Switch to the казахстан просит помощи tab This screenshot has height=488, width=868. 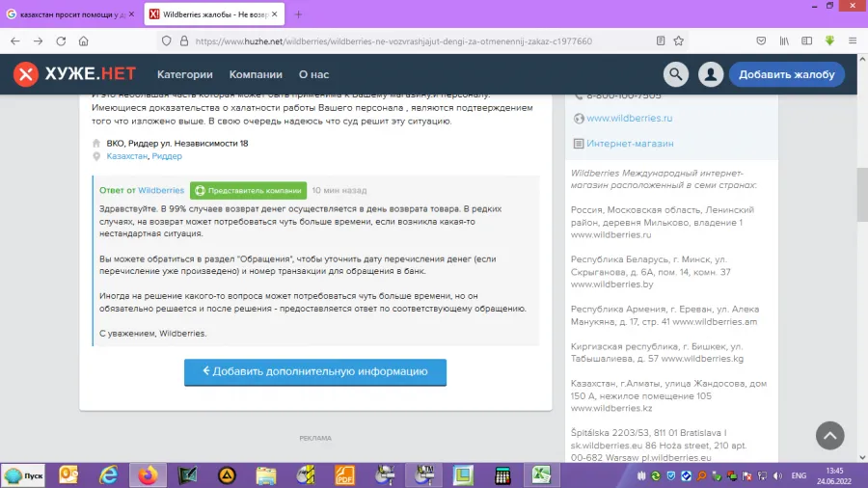70,14
